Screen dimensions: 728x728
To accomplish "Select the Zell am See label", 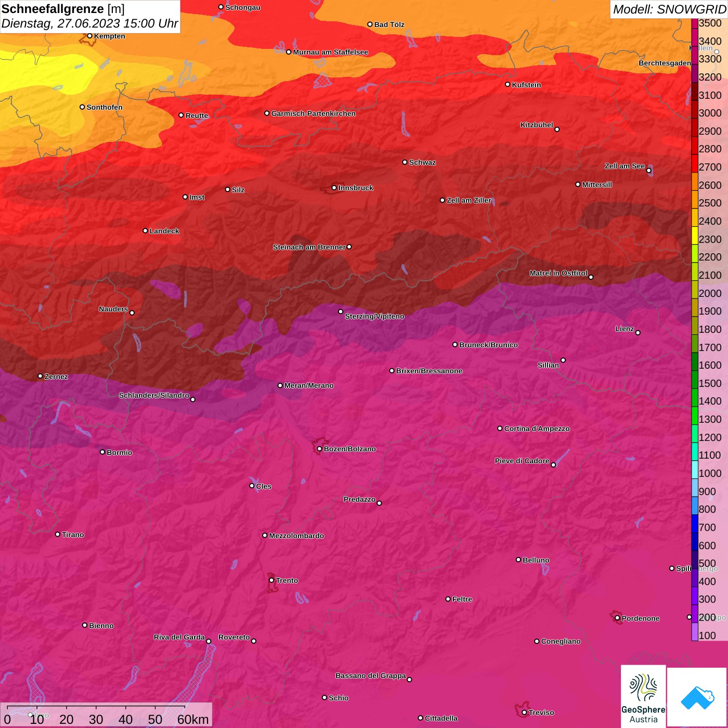I will (625, 166).
